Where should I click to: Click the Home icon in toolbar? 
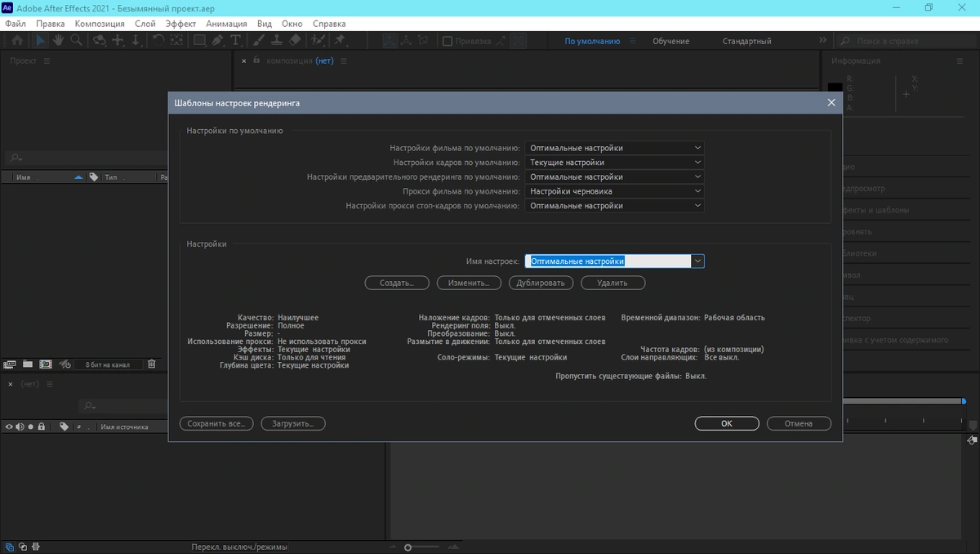(17, 40)
